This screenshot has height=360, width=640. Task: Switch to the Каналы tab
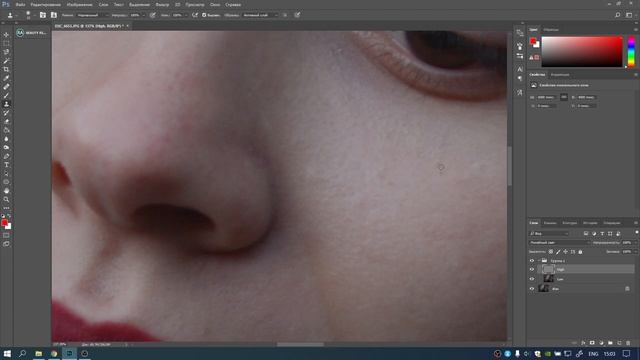[550, 223]
